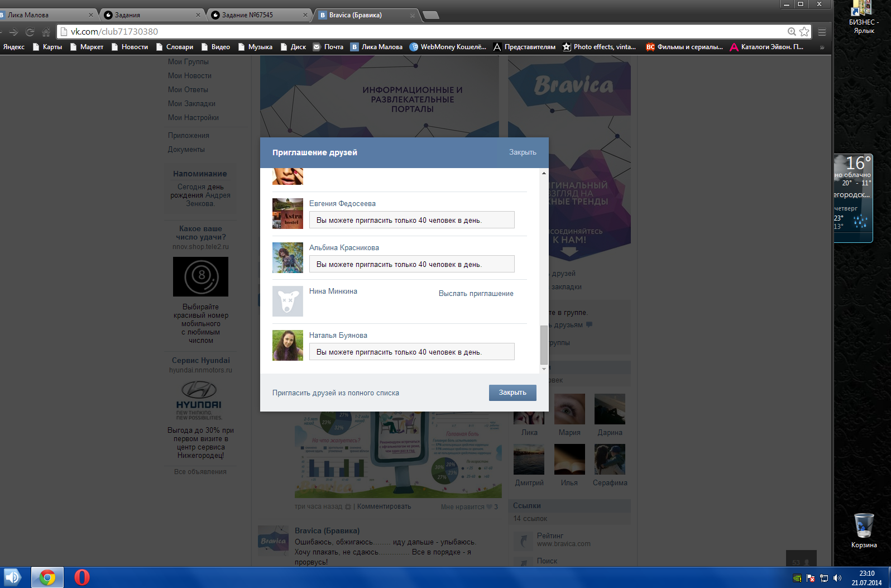Open the Photo effects bookmark
Screen dimensions: 891x588
(x=600, y=47)
